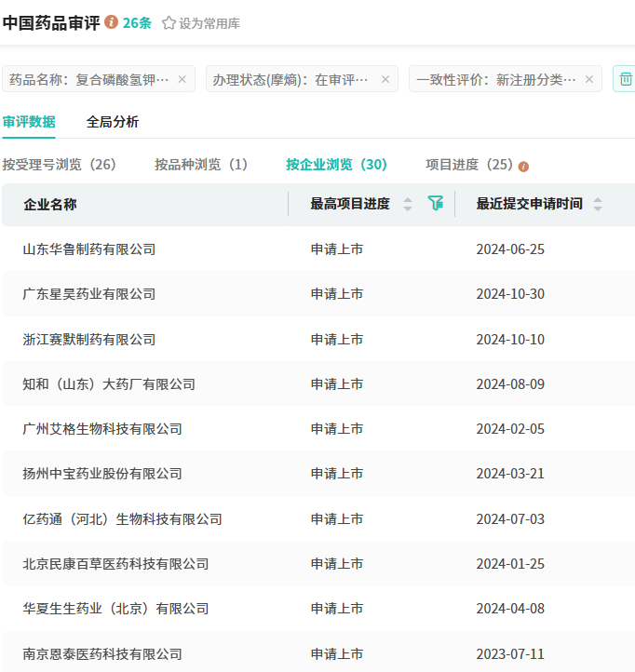Open company 广东星昊药业有限公司

[89, 294]
